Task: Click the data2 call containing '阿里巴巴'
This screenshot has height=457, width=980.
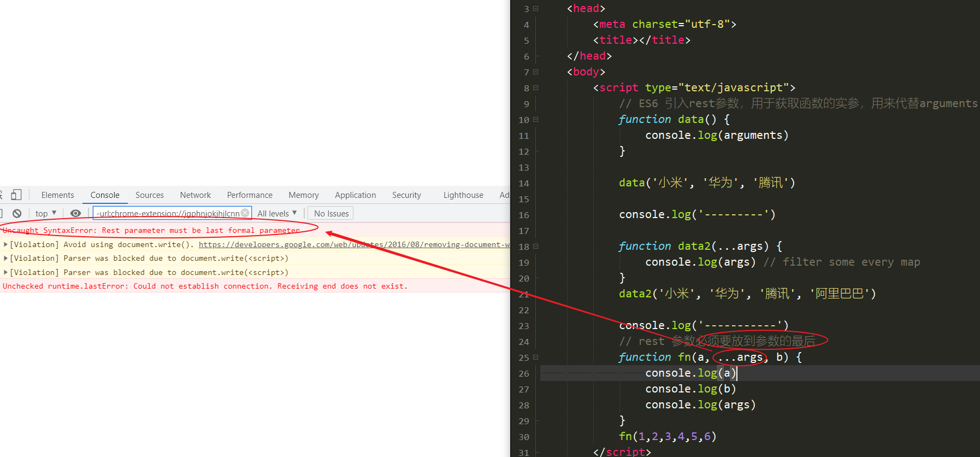Action: coord(748,294)
